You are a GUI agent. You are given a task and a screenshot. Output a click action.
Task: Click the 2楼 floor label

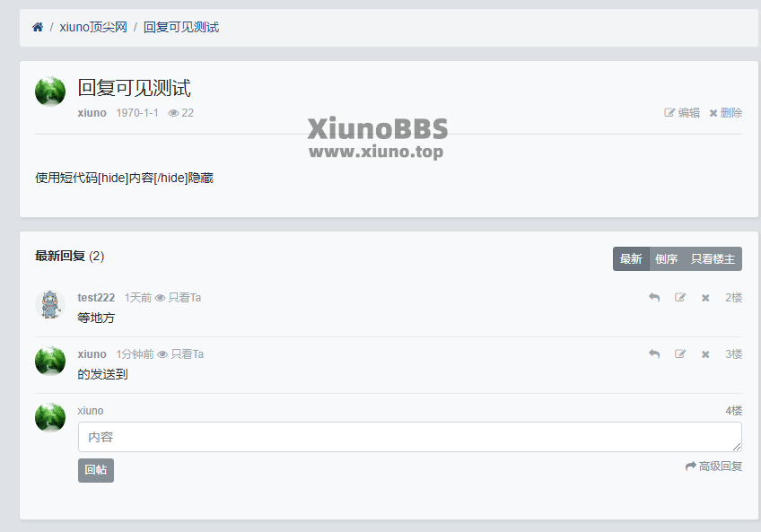[733, 298]
